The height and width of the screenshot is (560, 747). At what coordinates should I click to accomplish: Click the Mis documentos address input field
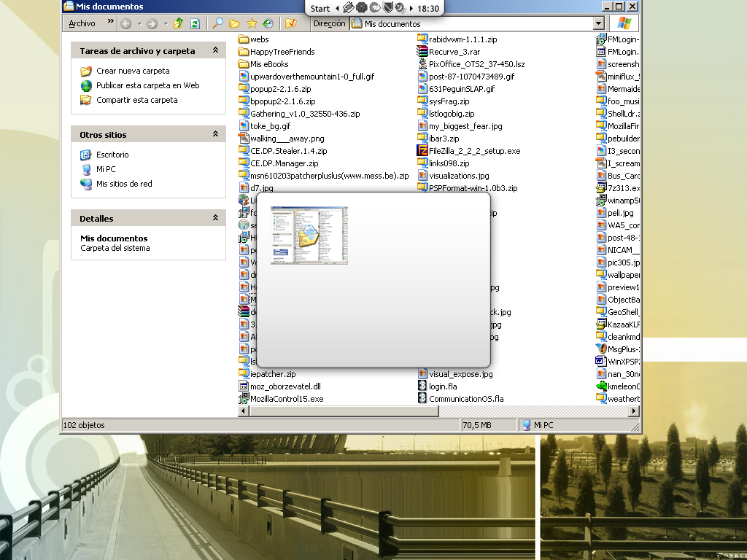472,24
